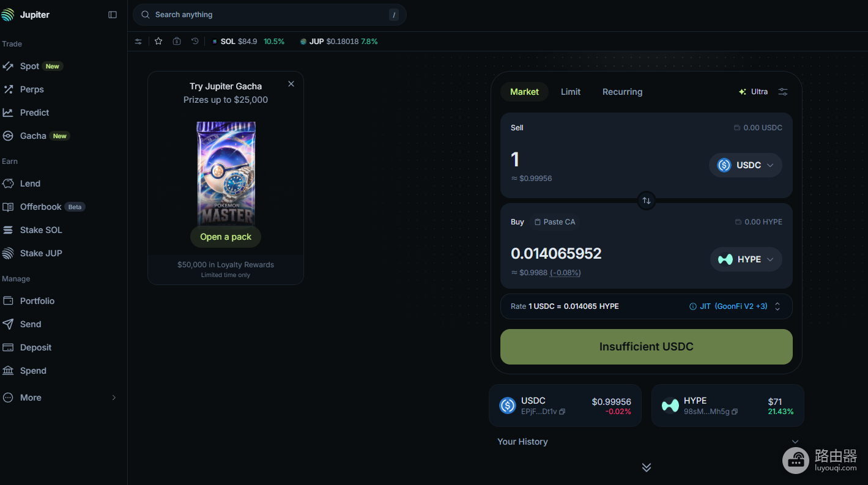Click the HYPE price $71
The width and height of the screenshot is (868, 485).
click(x=775, y=402)
